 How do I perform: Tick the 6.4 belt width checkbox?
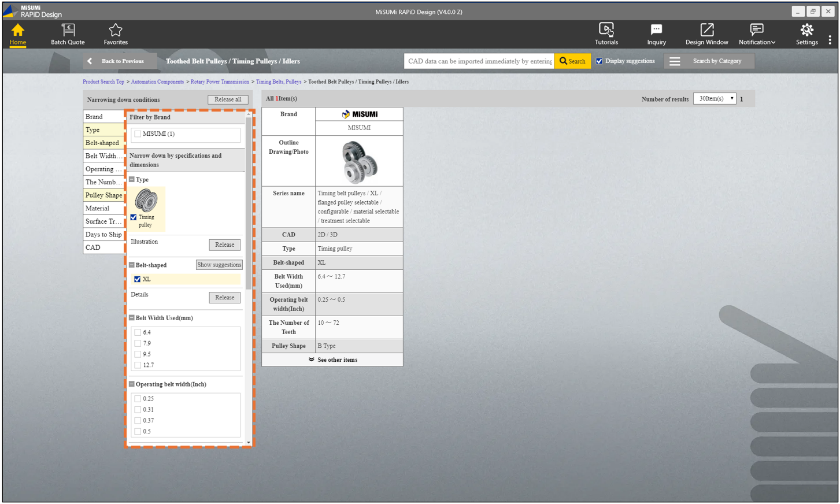click(x=138, y=332)
